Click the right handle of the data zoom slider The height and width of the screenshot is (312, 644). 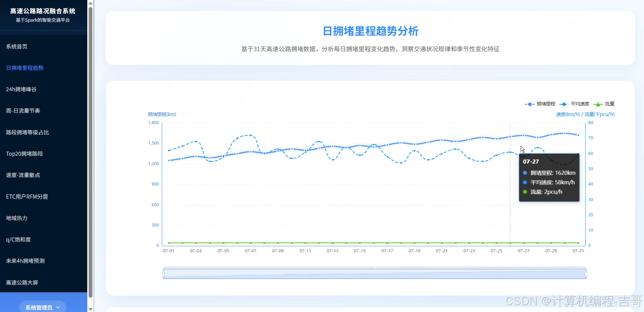(586, 274)
